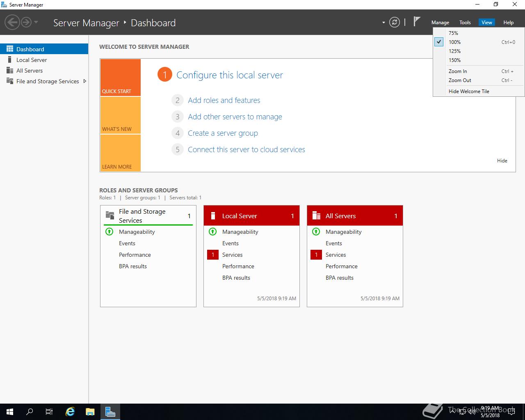Click the Dashboard sidebar icon
Image resolution: width=525 pixels, height=420 pixels.
(x=10, y=49)
